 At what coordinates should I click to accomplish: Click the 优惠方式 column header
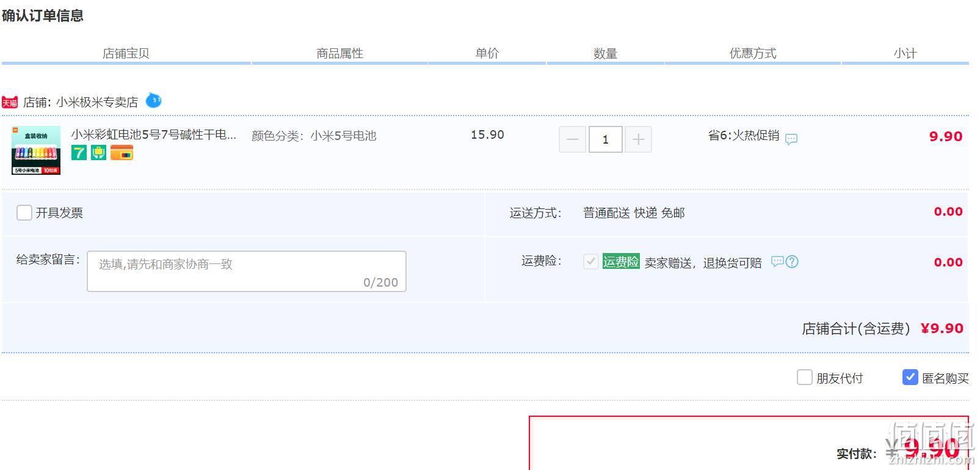click(x=753, y=53)
